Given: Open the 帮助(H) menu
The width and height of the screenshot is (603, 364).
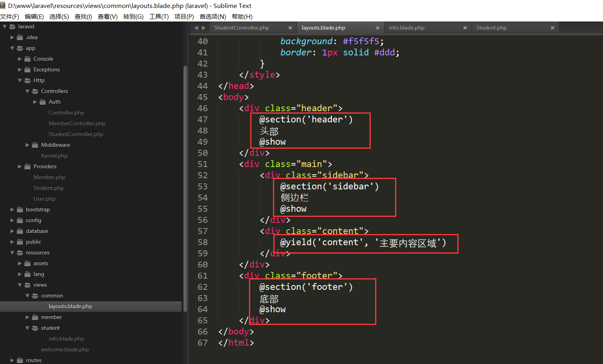Looking at the screenshot, I should [242, 16].
